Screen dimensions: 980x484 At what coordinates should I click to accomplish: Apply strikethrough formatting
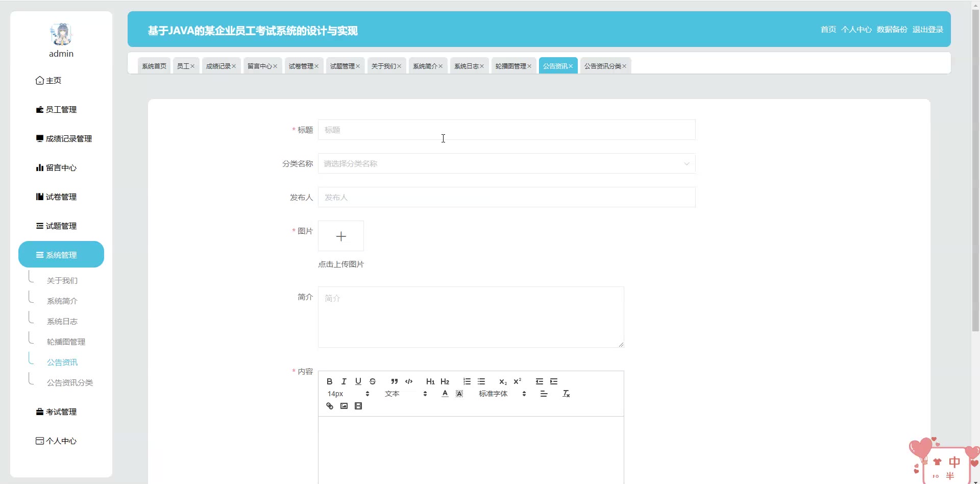pyautogui.click(x=373, y=381)
